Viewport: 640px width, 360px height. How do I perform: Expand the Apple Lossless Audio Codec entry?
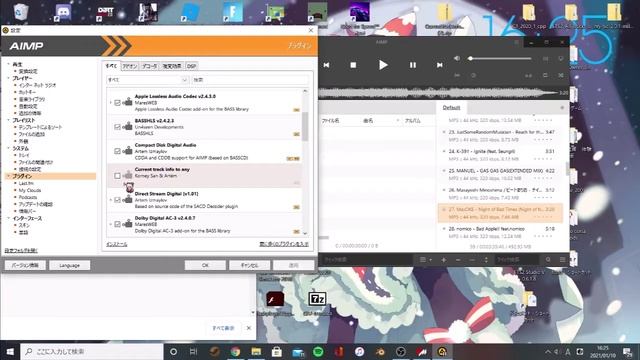point(111,102)
